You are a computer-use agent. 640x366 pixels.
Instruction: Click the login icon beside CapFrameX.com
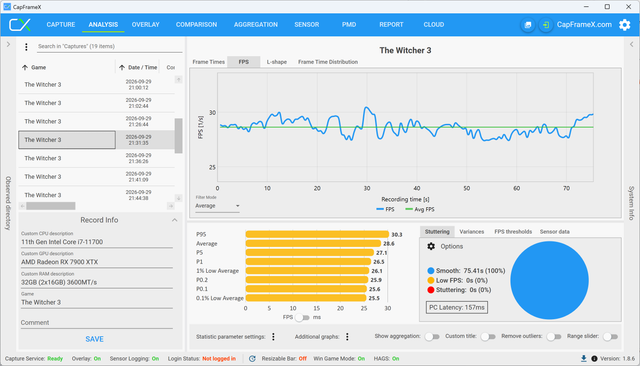click(546, 25)
